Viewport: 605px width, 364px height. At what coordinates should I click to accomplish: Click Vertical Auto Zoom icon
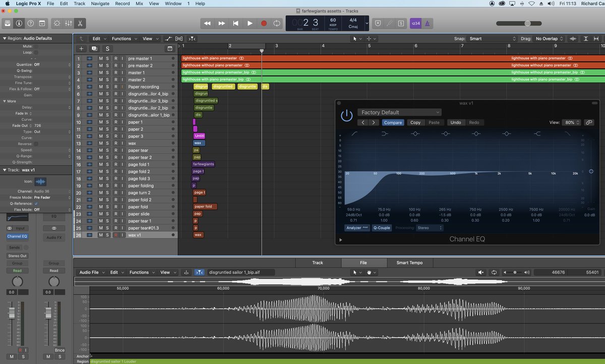586,39
